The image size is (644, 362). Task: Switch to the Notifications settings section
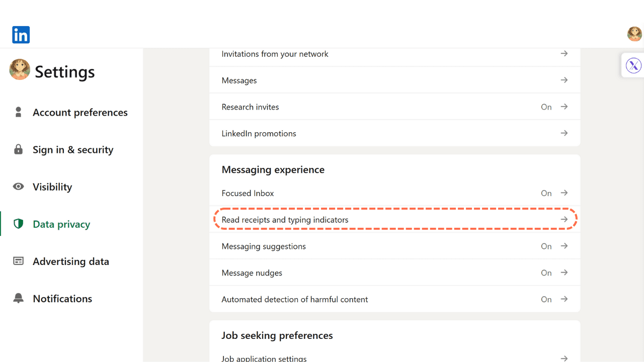point(62,298)
